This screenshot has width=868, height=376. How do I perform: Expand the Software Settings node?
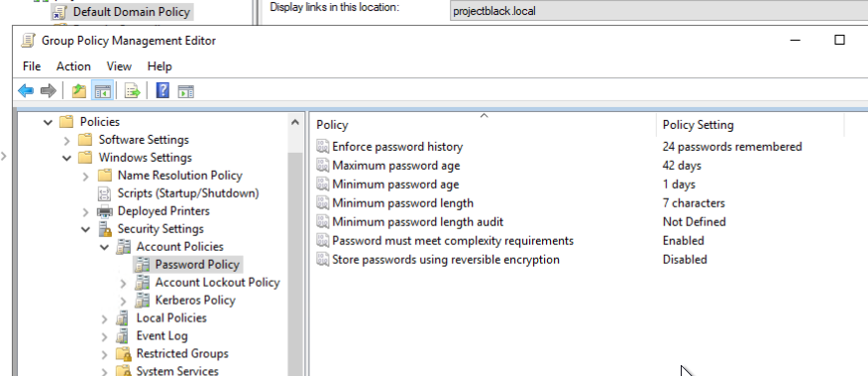pos(67,140)
